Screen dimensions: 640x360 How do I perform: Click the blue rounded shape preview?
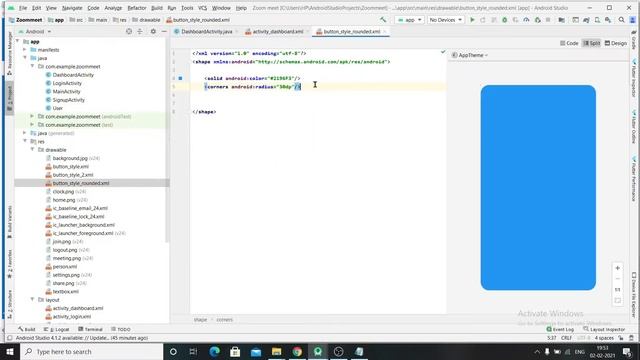(x=538, y=188)
